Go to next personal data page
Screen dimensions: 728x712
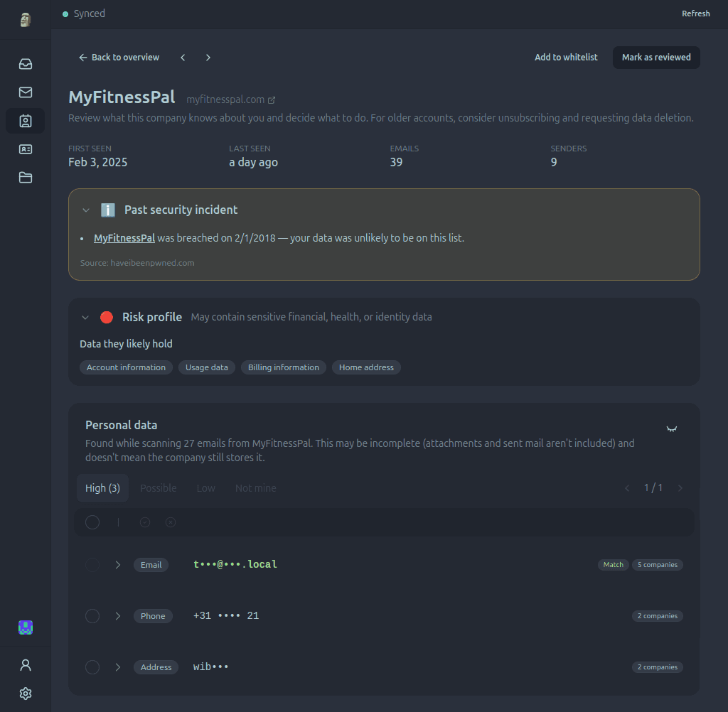coord(680,488)
